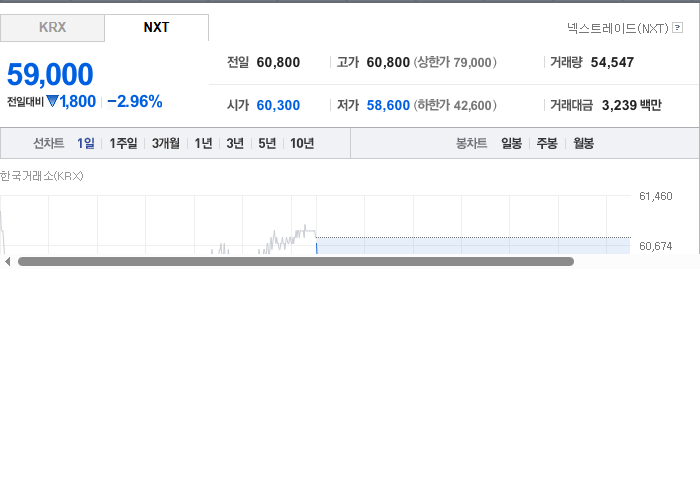Click the chart axis value 61,460
This screenshot has width=700, height=490.
[655, 196]
